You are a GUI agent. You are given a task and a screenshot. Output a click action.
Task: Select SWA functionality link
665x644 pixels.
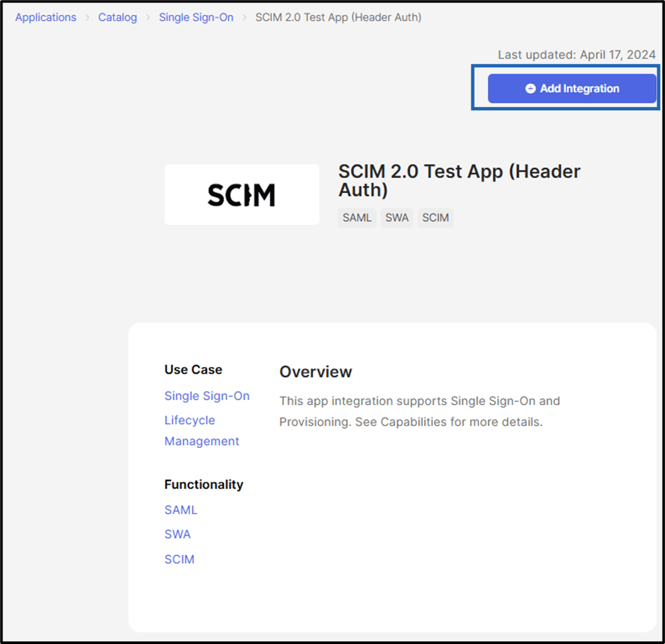click(178, 534)
